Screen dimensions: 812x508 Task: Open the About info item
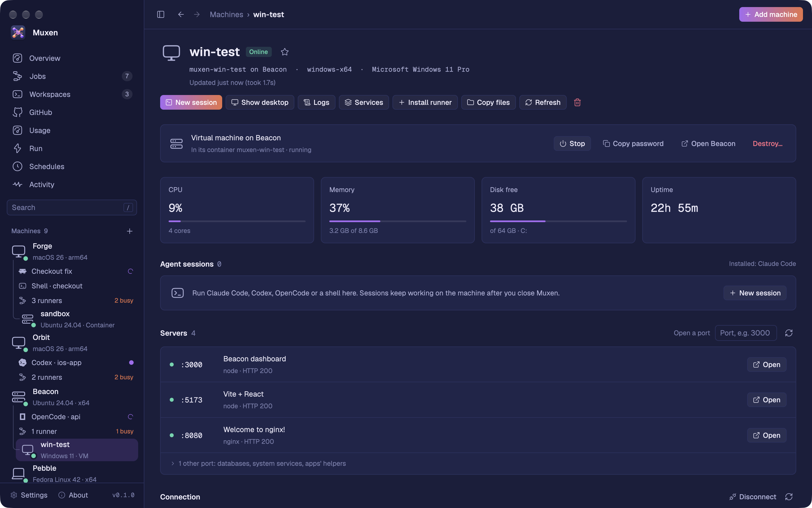coord(73,495)
